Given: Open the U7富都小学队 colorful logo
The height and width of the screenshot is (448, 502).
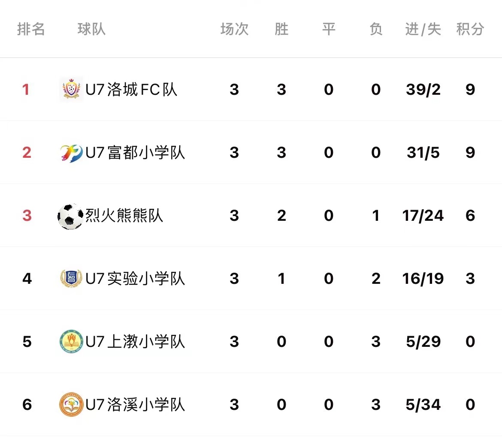Looking at the screenshot, I should (x=71, y=153).
